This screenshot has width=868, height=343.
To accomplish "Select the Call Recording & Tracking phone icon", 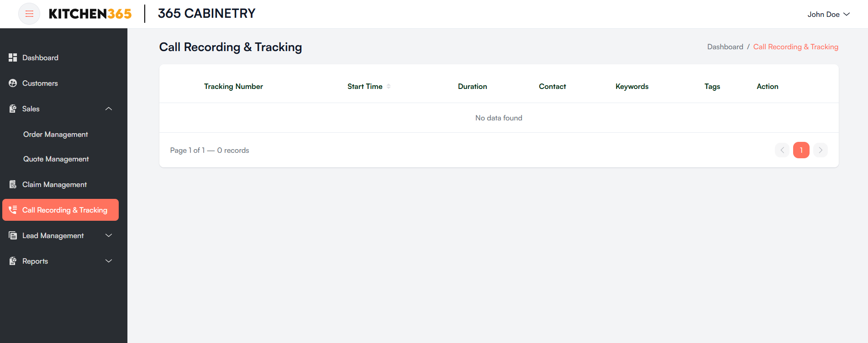I will coord(12,210).
